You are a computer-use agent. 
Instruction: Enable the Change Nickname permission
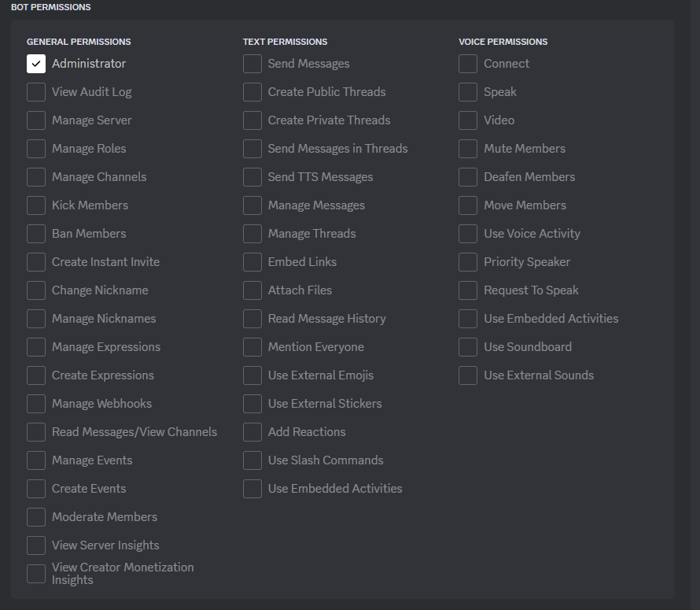coord(36,290)
